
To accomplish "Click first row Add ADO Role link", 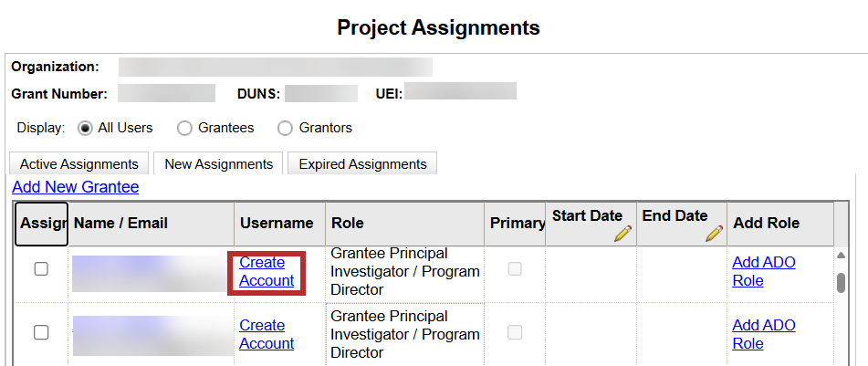I will coord(763,271).
